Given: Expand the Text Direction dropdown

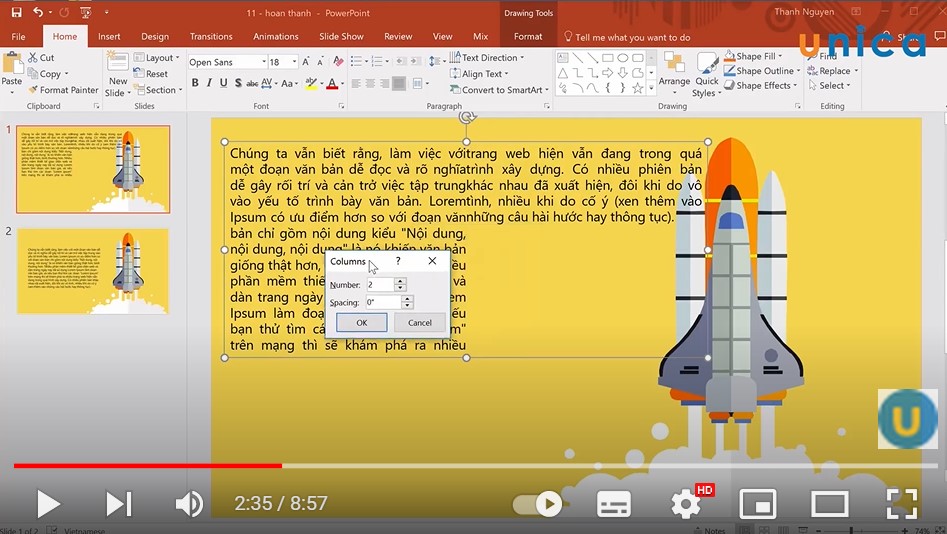Looking at the screenshot, I should pyautogui.click(x=488, y=58).
